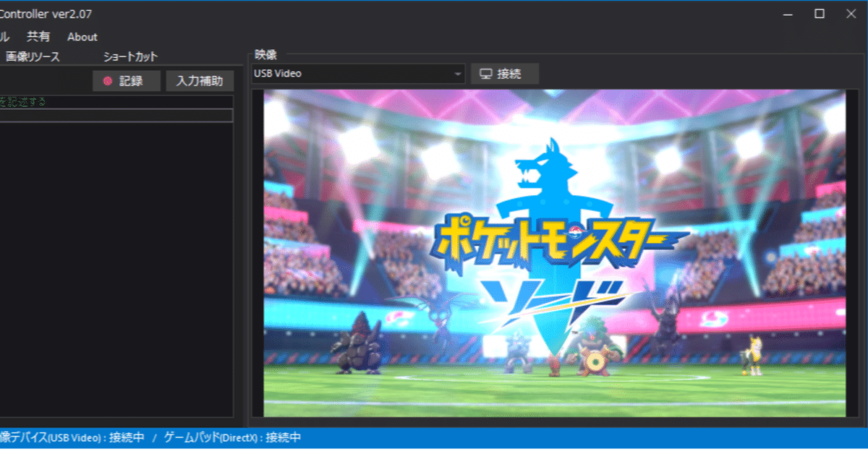Open the 共有 menu

39,37
